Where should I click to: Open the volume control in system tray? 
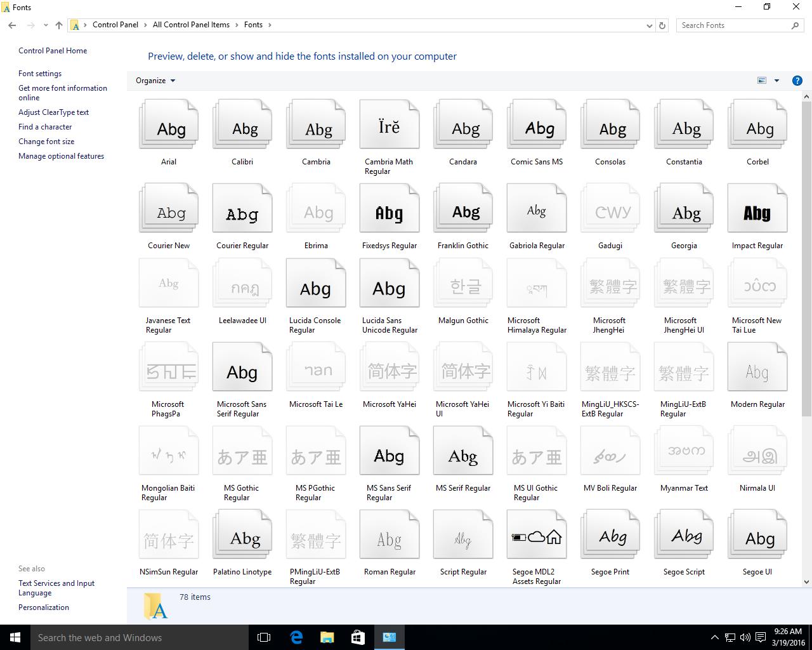coord(745,637)
